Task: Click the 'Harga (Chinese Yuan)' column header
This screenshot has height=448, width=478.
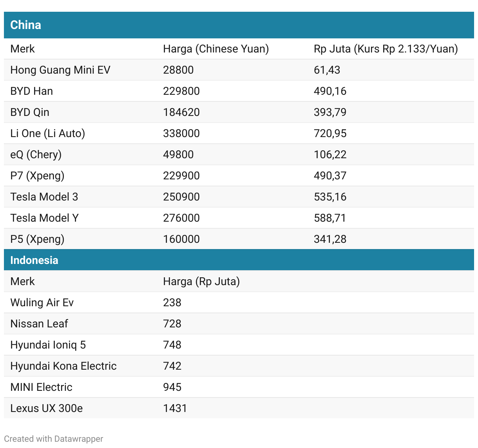Action: click(x=216, y=49)
